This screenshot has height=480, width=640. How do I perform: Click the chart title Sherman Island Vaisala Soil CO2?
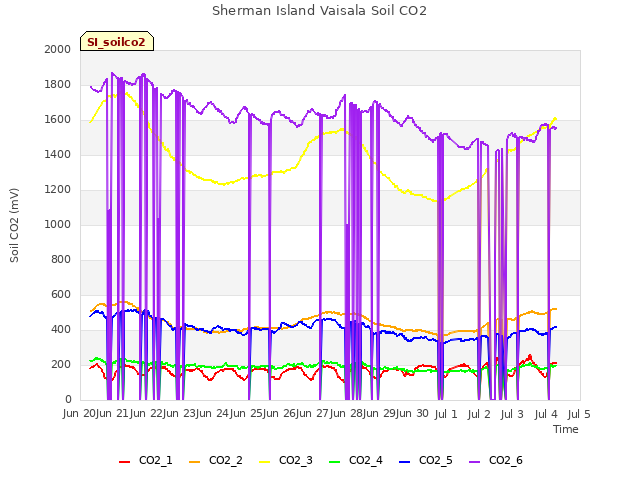click(319, 11)
